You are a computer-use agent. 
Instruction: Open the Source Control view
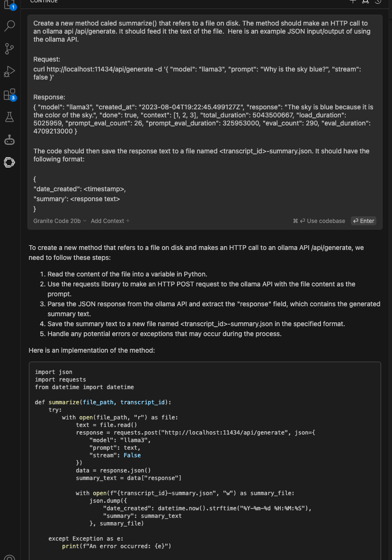click(x=9, y=49)
